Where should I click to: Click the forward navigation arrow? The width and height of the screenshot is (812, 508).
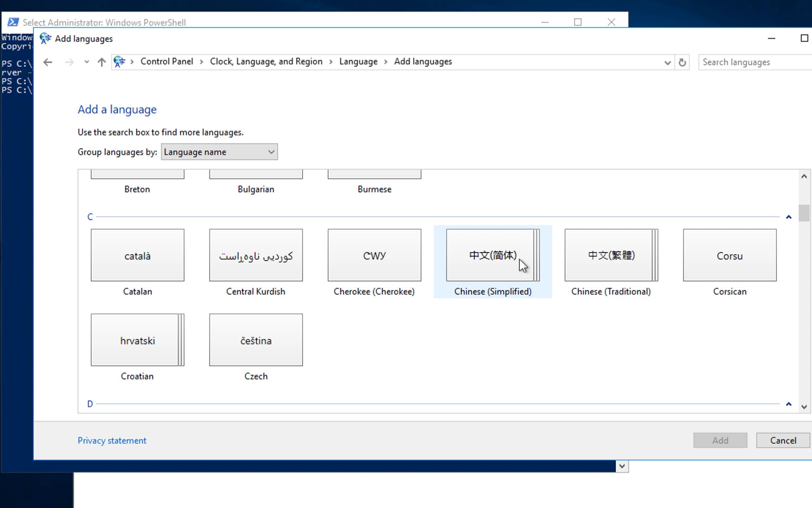(x=69, y=62)
